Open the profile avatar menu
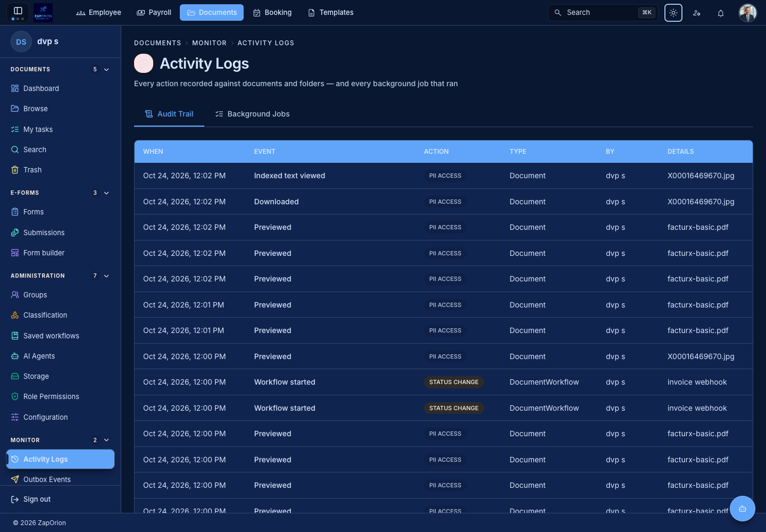Viewport: 766px width, 532px height. pos(747,13)
